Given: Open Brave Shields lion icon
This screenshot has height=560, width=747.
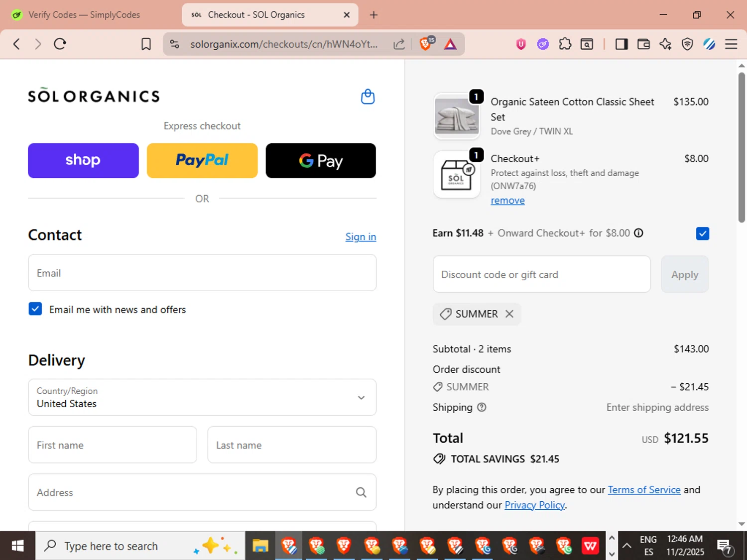Looking at the screenshot, I should tap(426, 44).
